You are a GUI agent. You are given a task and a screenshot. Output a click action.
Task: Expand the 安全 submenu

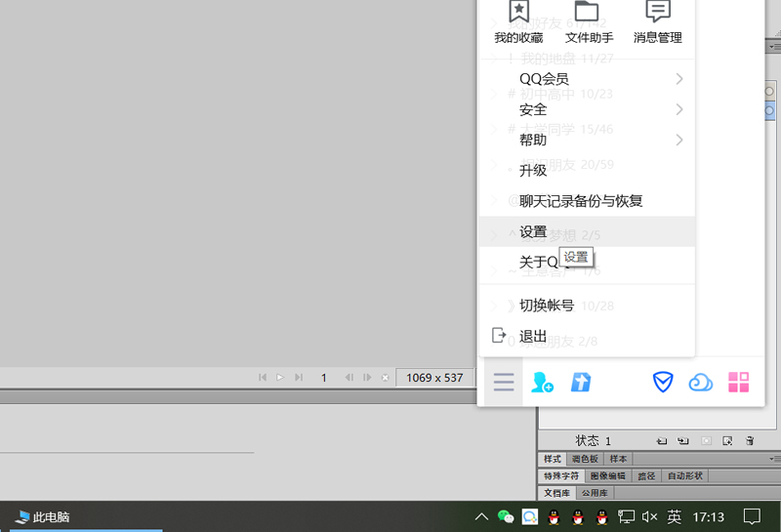tap(587, 109)
